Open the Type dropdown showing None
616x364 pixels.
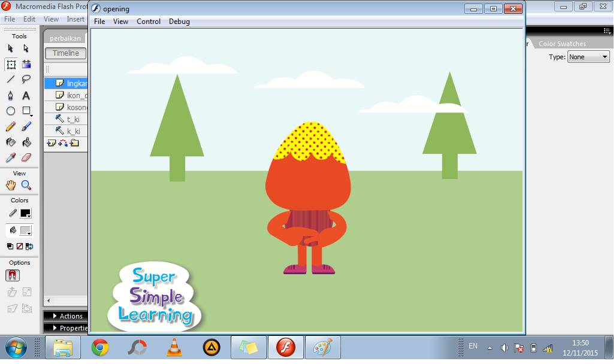(588, 57)
